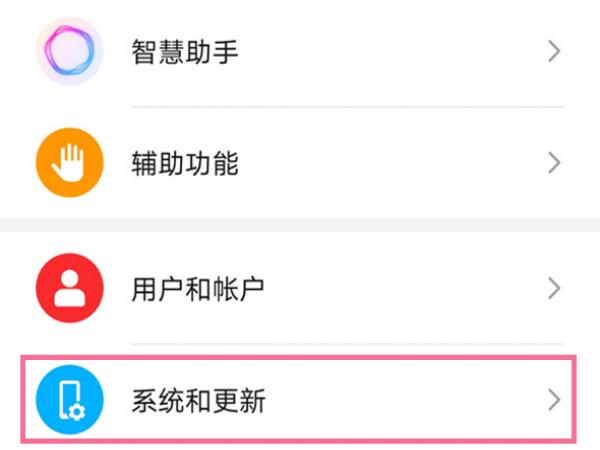Click the chevron in the 系统和更新 row

(x=555, y=400)
